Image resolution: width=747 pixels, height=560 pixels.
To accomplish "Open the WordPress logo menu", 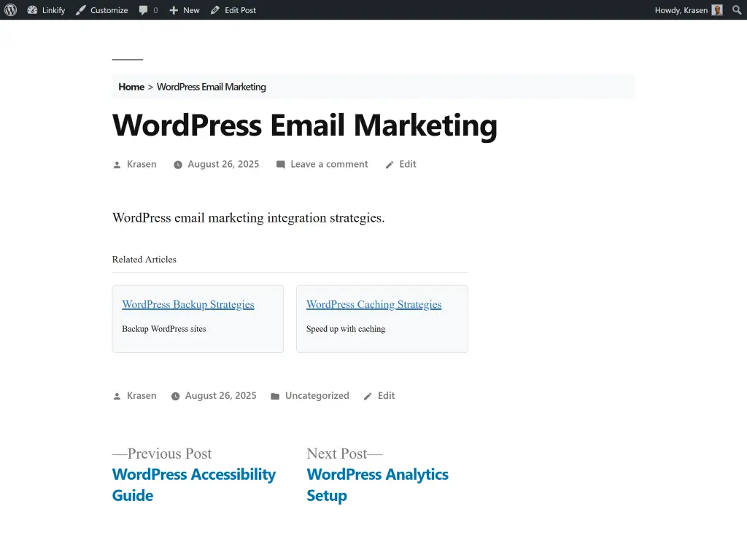I will coord(10,10).
